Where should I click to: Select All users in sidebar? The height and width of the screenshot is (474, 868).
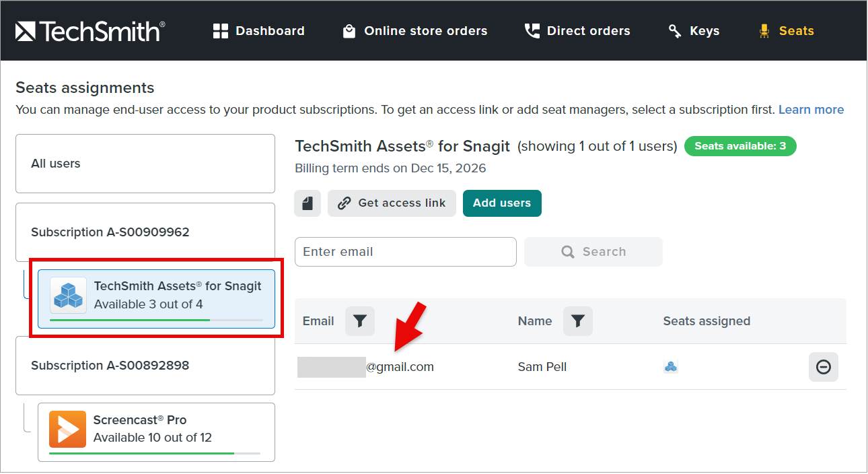(x=145, y=164)
